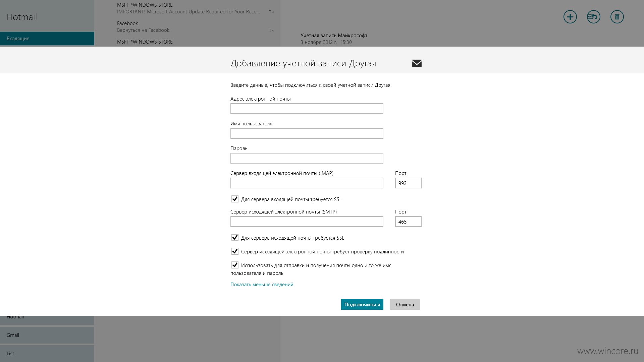This screenshot has height=362, width=644.
Task: Click the IMAP port field showing 993
Action: tap(408, 183)
